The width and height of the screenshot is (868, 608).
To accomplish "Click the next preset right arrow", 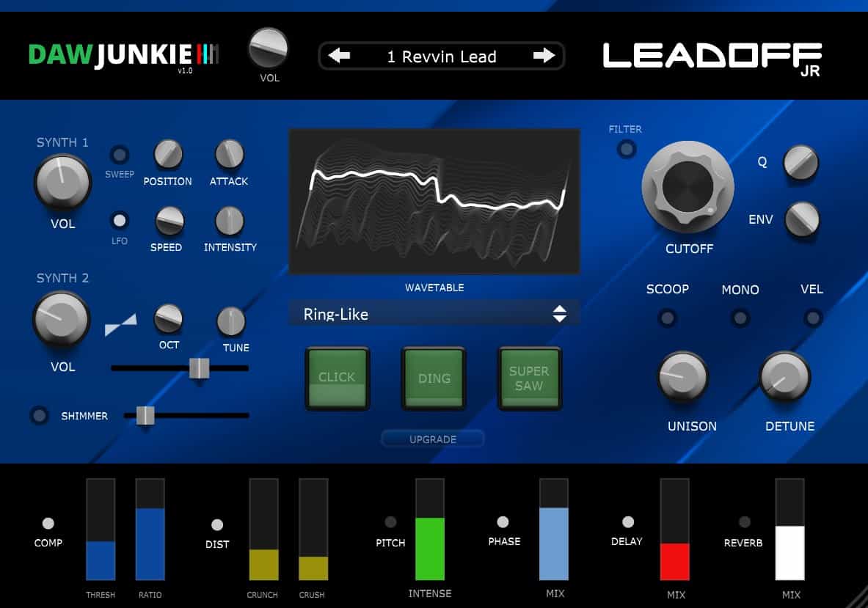I will pyautogui.click(x=544, y=56).
